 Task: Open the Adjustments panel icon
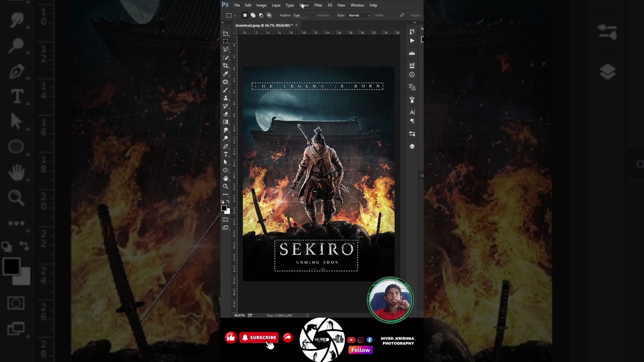412,134
